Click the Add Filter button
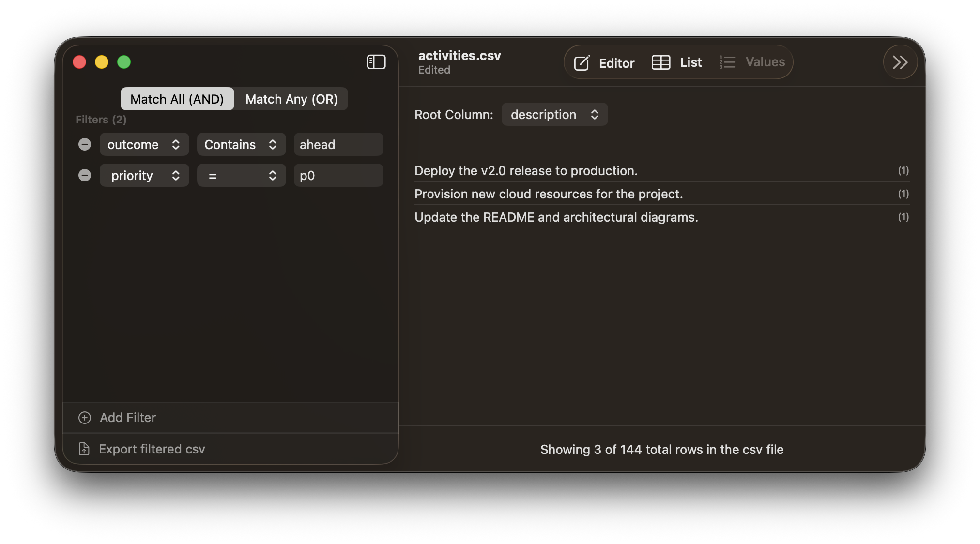Screen dimensions: 980x544 [x=128, y=418]
